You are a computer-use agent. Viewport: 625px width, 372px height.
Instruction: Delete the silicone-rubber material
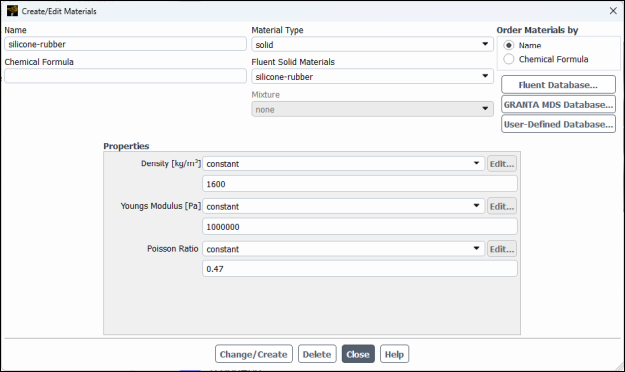pyautogui.click(x=317, y=354)
